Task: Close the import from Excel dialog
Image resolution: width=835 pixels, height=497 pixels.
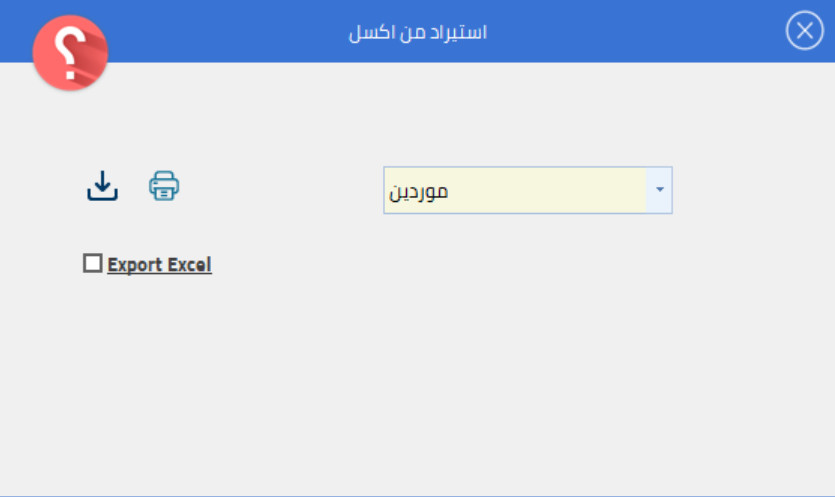Action: (804, 31)
